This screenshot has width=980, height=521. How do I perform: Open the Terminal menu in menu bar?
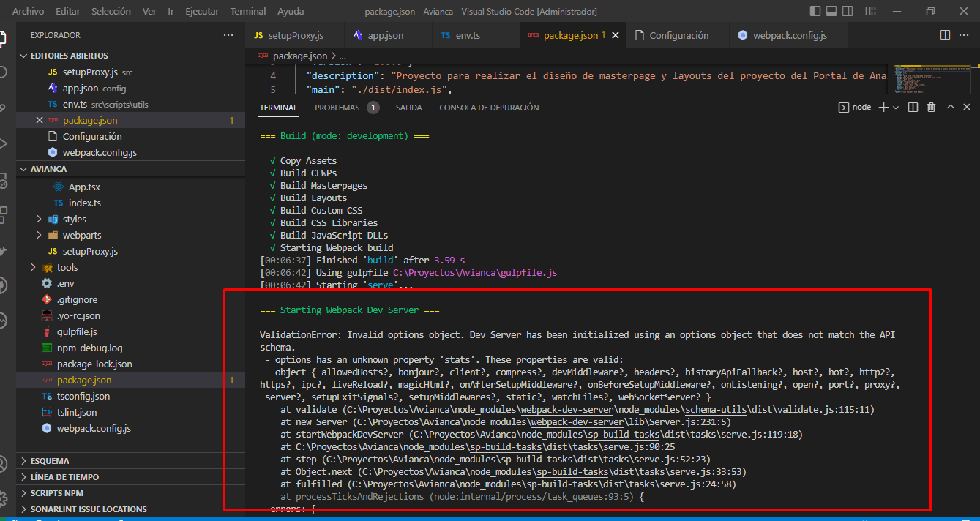[x=247, y=12]
